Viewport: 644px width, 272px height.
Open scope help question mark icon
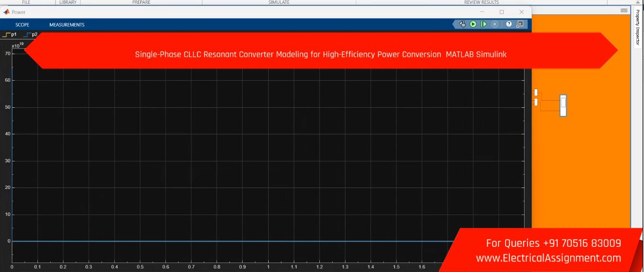509,24
